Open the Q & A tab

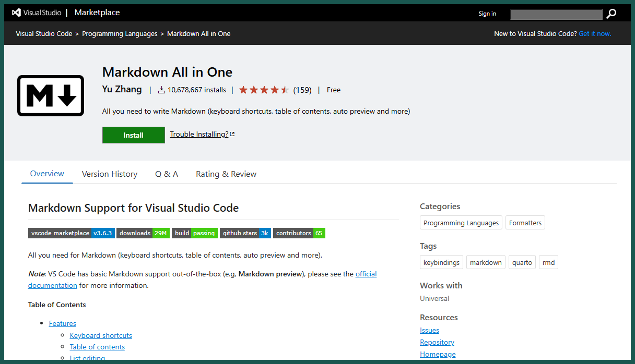click(167, 174)
